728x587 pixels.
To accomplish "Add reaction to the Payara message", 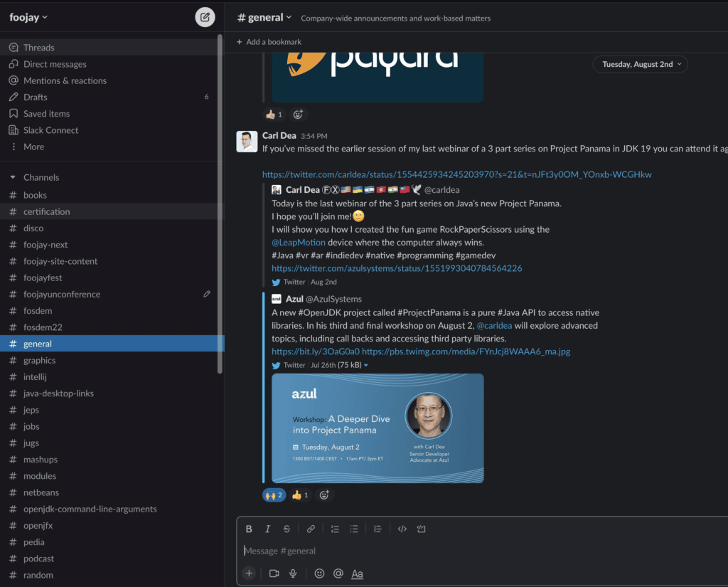I will [298, 115].
